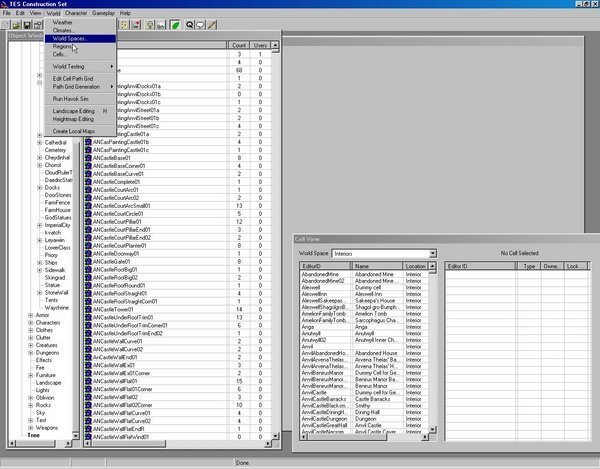600x469 pixels.
Task: Select the Landscape tree item
Action: tap(48, 383)
